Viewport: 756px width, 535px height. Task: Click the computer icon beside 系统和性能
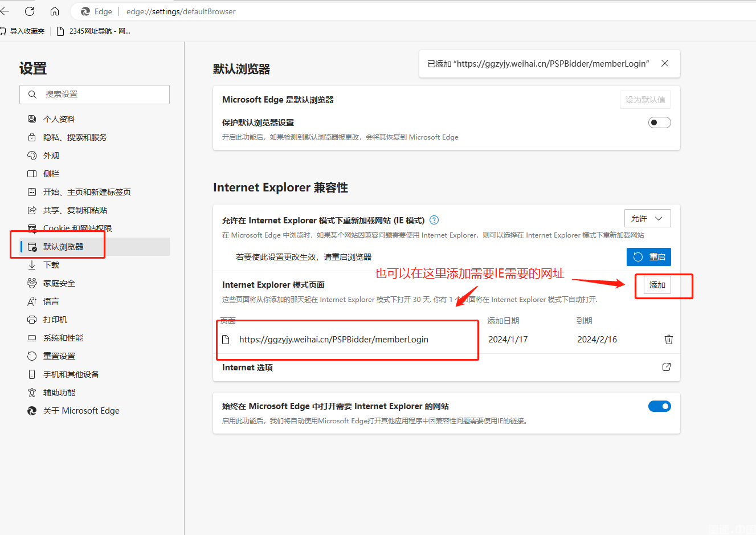pyautogui.click(x=32, y=338)
